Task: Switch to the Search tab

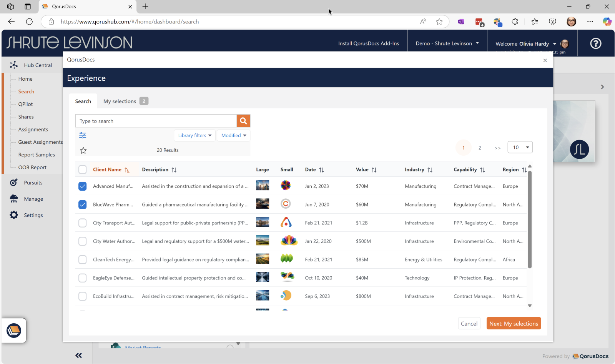Action: tap(83, 101)
